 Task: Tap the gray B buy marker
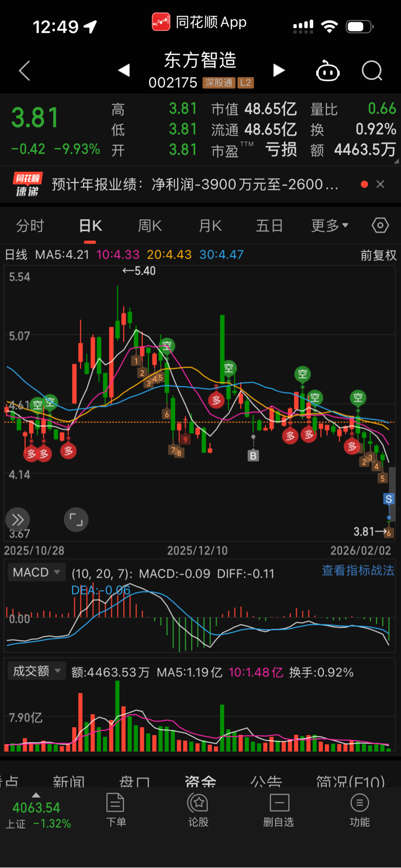coord(253,456)
